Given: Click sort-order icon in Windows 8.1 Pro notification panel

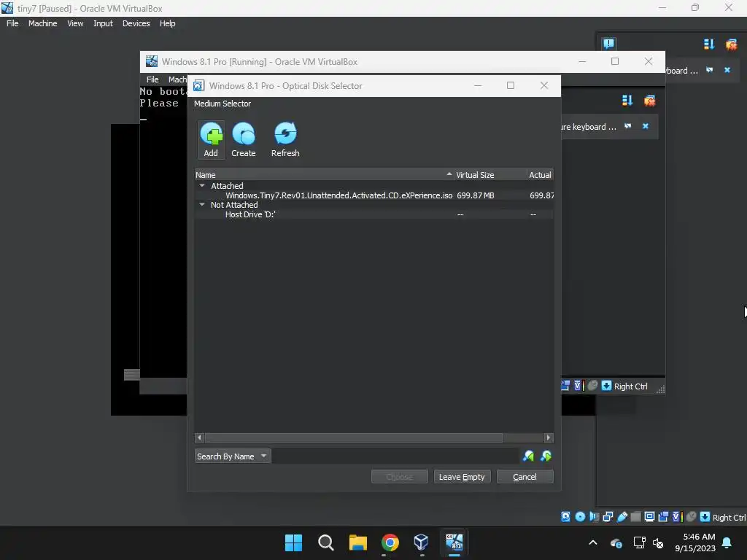Looking at the screenshot, I should (x=627, y=101).
